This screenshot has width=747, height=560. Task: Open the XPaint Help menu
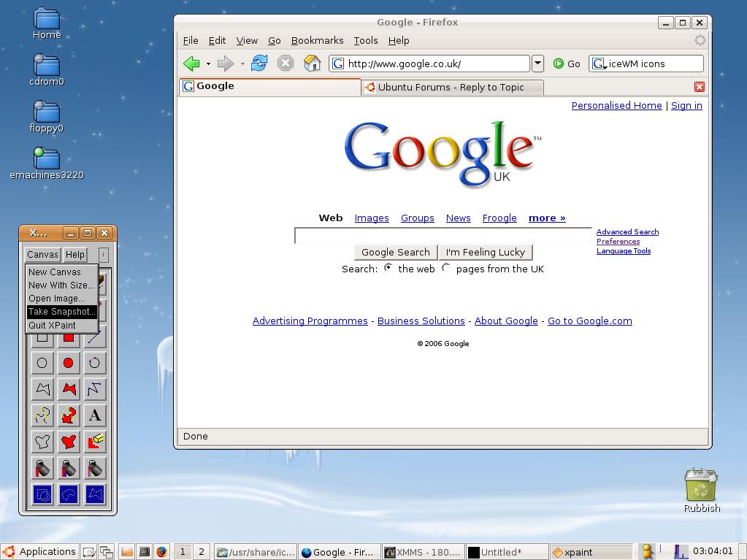coord(74,255)
